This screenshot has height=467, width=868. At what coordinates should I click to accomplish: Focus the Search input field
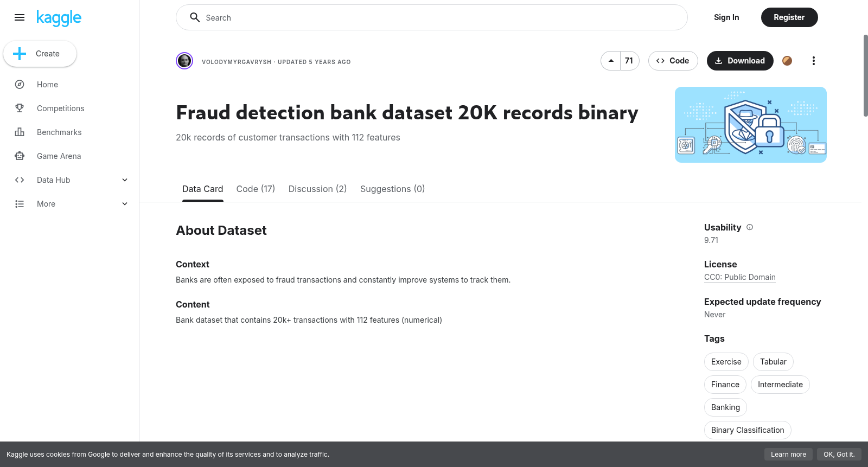tap(432, 17)
